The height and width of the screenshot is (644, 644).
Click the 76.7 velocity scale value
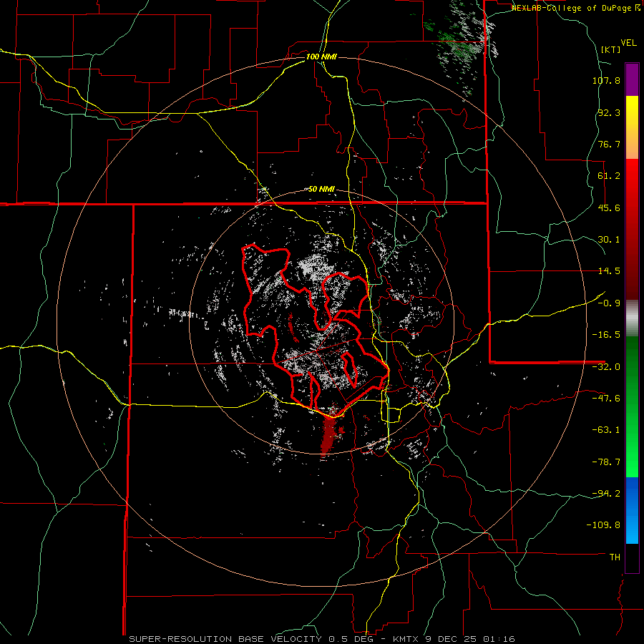click(x=609, y=144)
